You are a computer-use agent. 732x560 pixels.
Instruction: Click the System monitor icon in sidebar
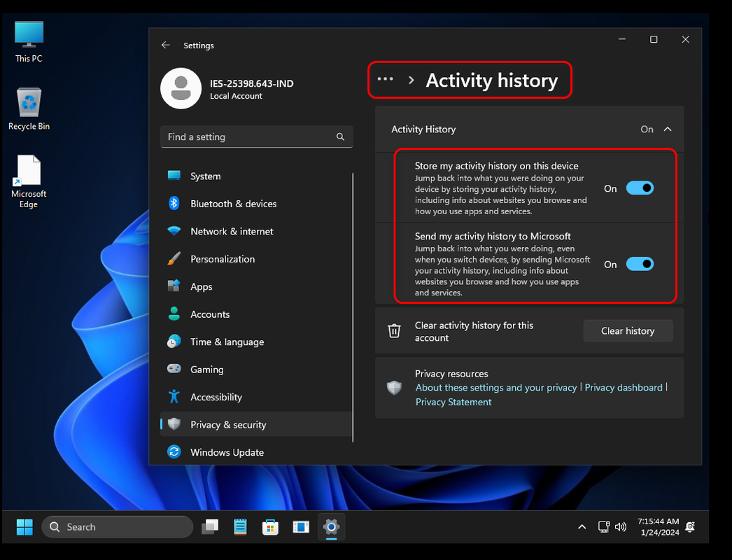174,176
